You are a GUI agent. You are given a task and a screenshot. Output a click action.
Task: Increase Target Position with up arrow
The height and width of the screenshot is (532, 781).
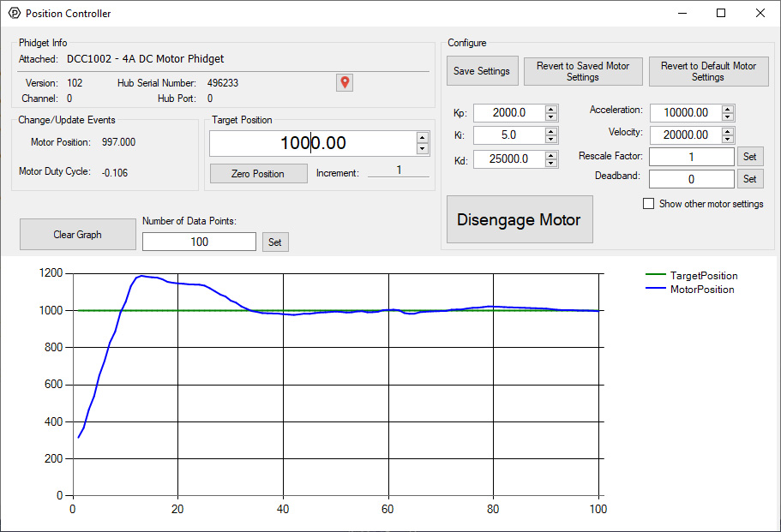[423, 138]
